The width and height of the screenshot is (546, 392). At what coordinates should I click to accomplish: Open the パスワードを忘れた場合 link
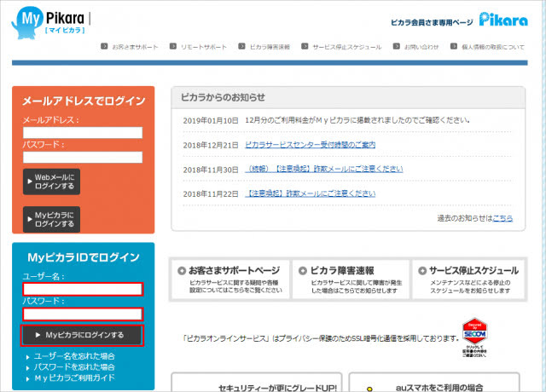74,367
